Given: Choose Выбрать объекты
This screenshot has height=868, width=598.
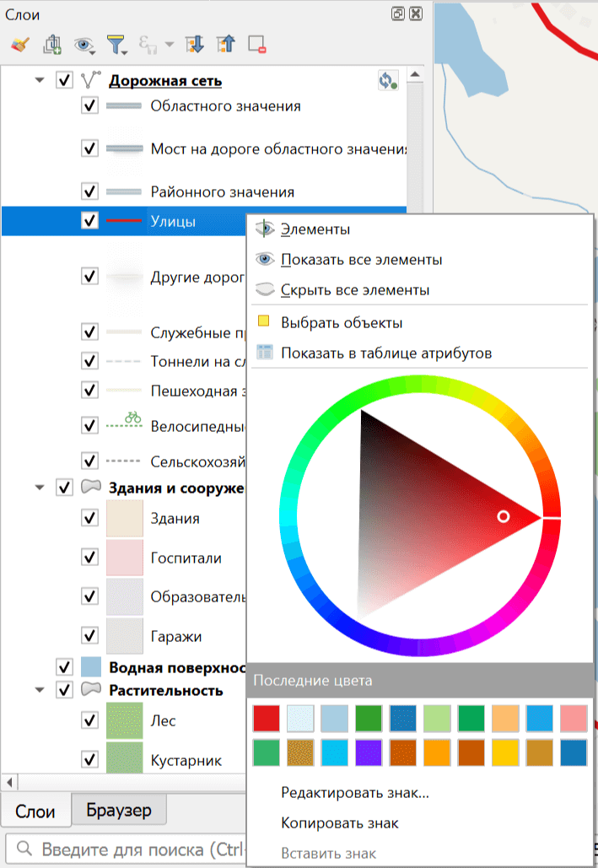Looking at the screenshot, I should pos(419,322).
